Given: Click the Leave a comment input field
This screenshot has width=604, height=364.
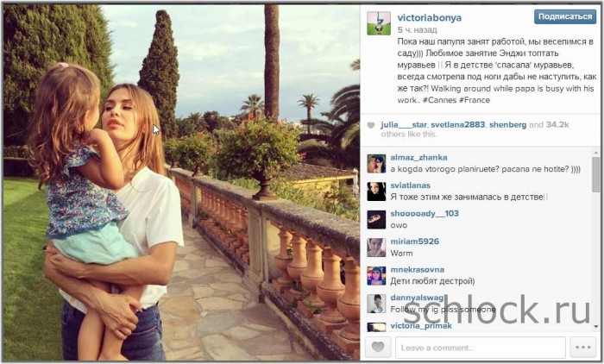Looking at the screenshot, I should (x=481, y=348).
